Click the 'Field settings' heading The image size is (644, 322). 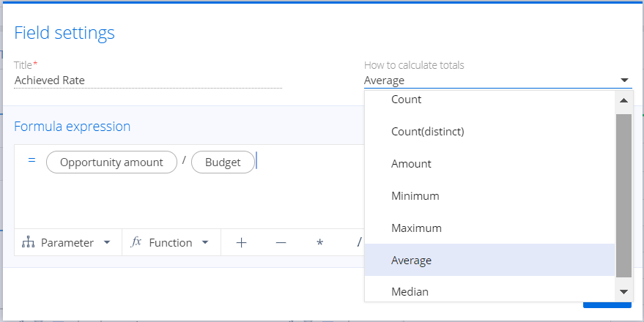pyautogui.click(x=64, y=33)
